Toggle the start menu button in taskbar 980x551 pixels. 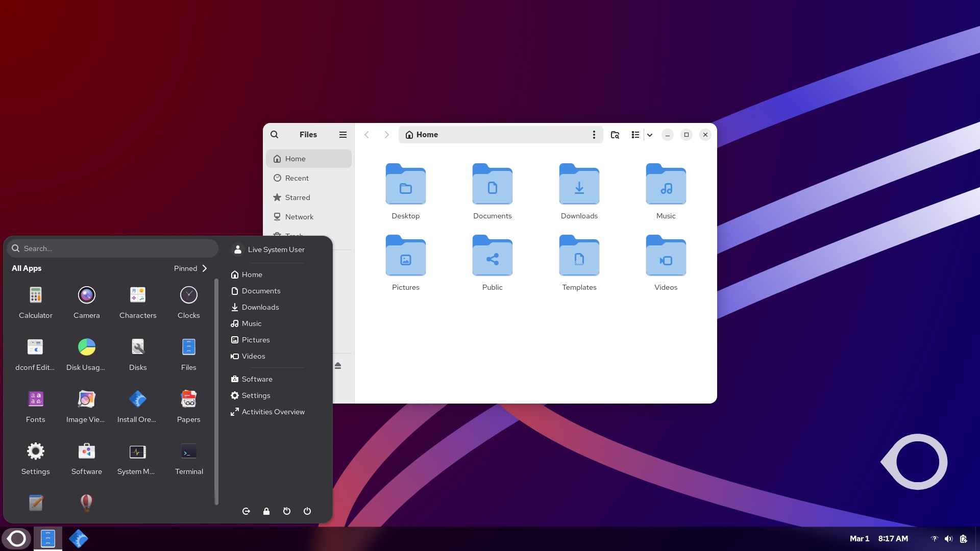pyautogui.click(x=17, y=539)
